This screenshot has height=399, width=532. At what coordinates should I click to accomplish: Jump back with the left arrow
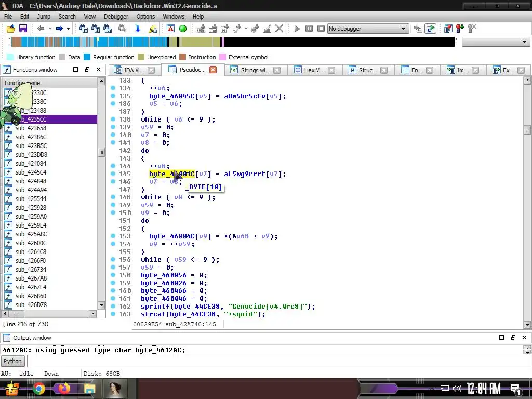point(41,29)
